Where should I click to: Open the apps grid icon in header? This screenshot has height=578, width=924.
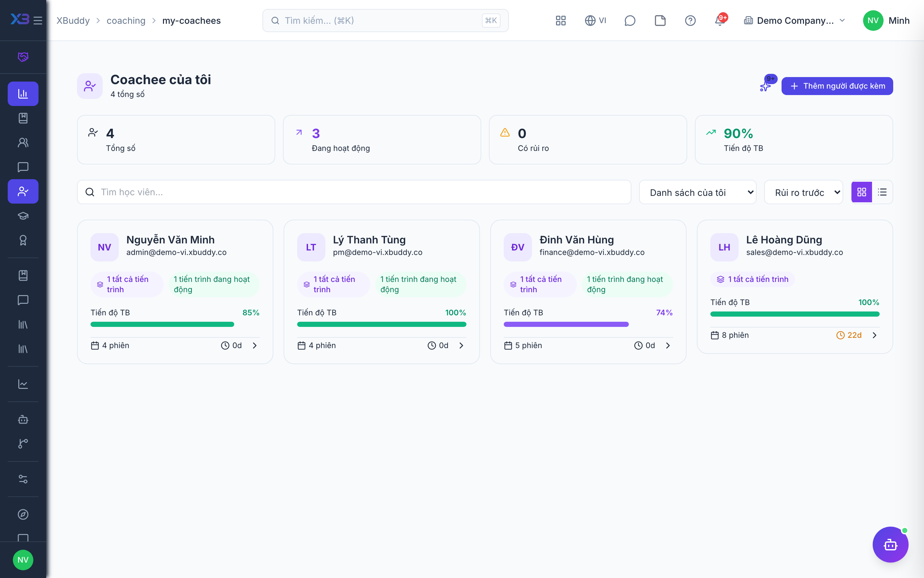coord(560,21)
